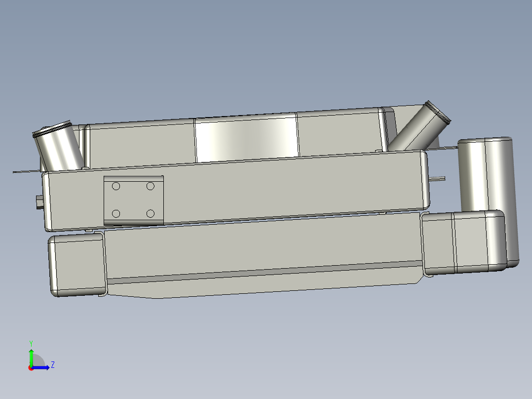This screenshot has height=399, width=532.
Task: Select the thin pin right of the middle tank
Action: click(x=437, y=179)
